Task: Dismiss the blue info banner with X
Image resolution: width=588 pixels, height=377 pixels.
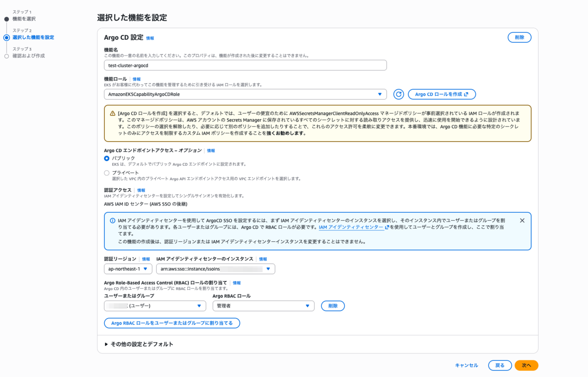Action: 522,221
